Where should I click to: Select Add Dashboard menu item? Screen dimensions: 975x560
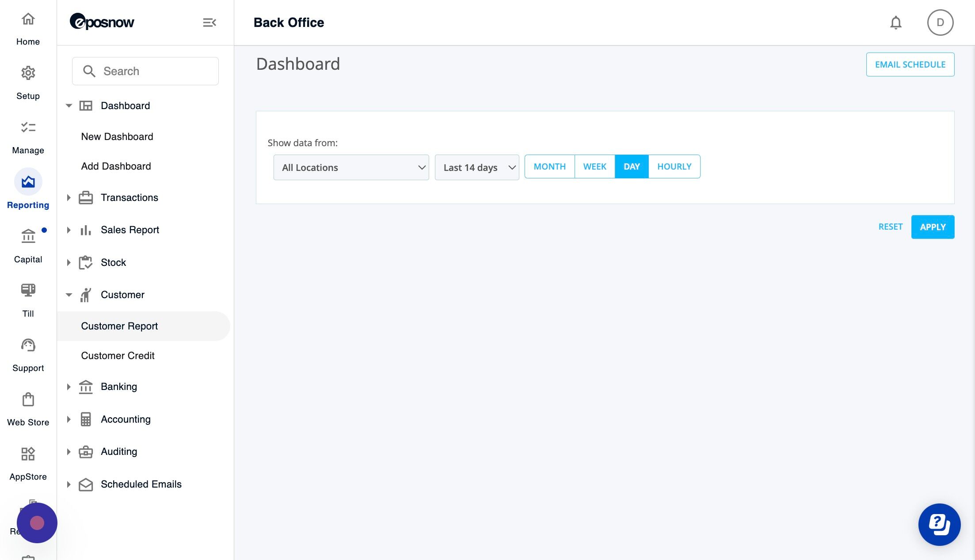116,166
